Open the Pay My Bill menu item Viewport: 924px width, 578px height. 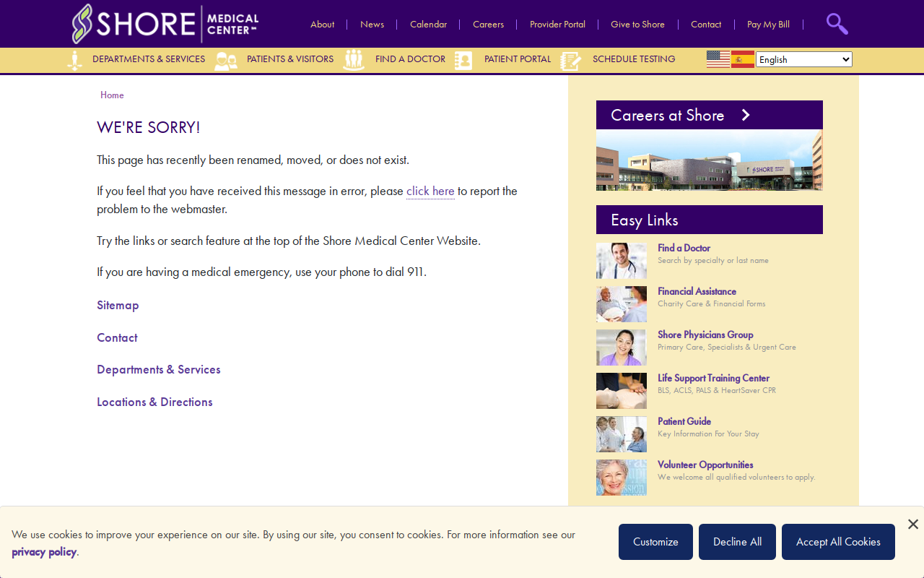pyautogui.click(x=768, y=25)
